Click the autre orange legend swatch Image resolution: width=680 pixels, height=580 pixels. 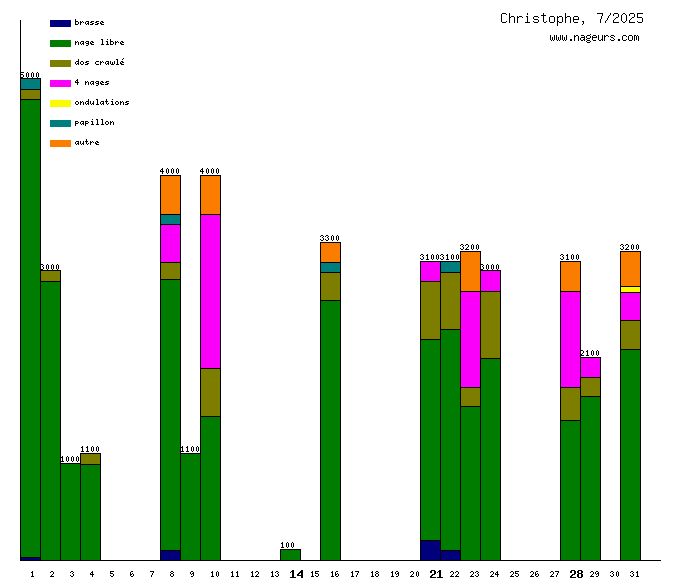[60, 143]
